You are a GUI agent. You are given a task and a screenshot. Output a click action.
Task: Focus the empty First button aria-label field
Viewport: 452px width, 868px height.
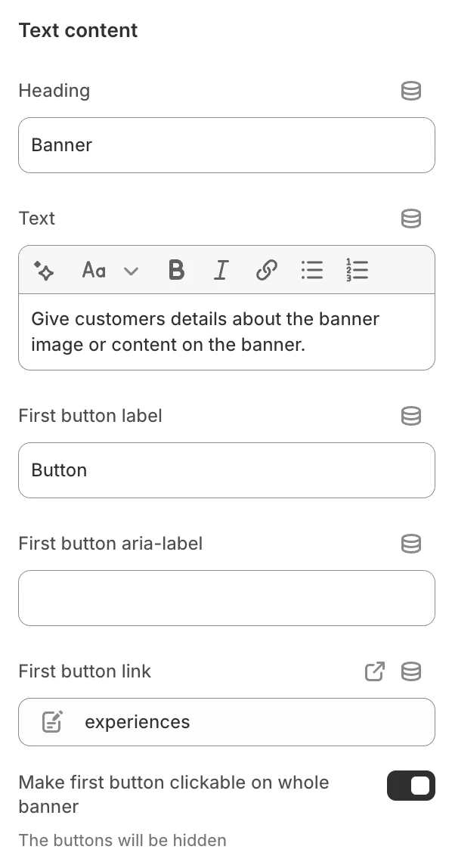tap(227, 598)
